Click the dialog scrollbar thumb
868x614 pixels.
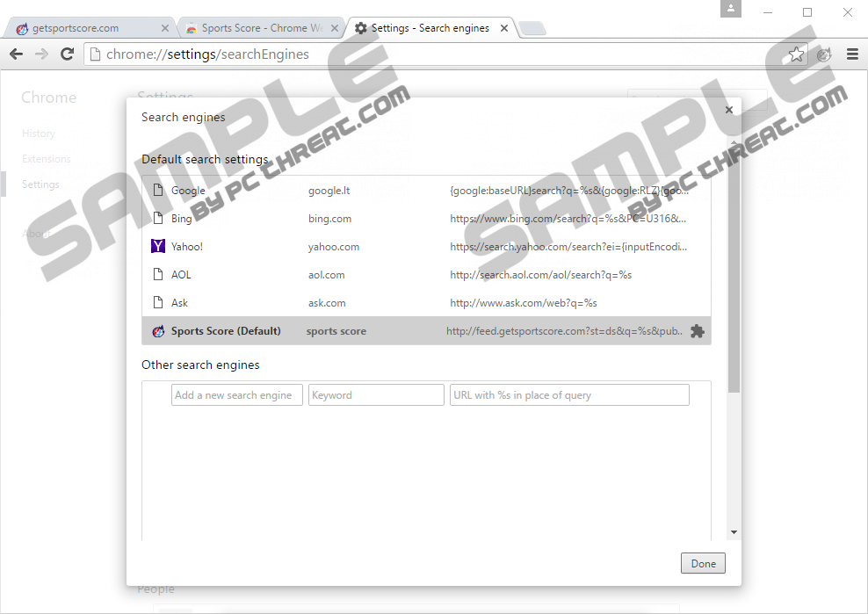734,269
